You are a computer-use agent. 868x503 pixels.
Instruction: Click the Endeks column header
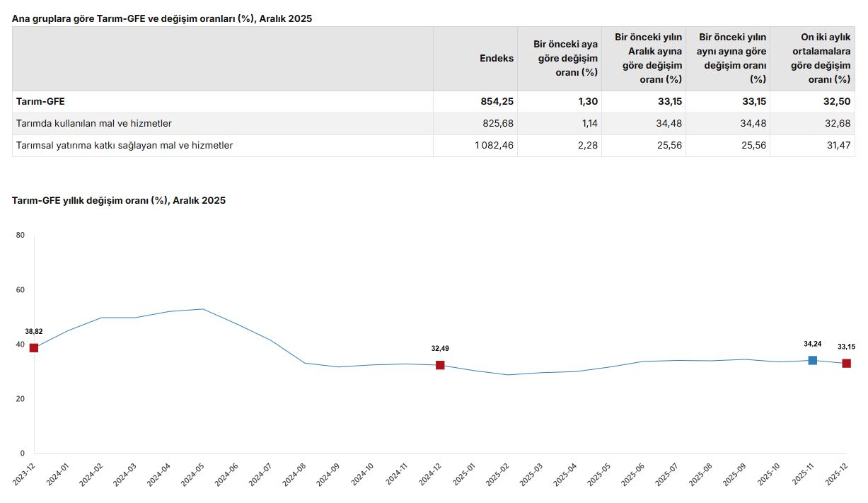[497, 59]
